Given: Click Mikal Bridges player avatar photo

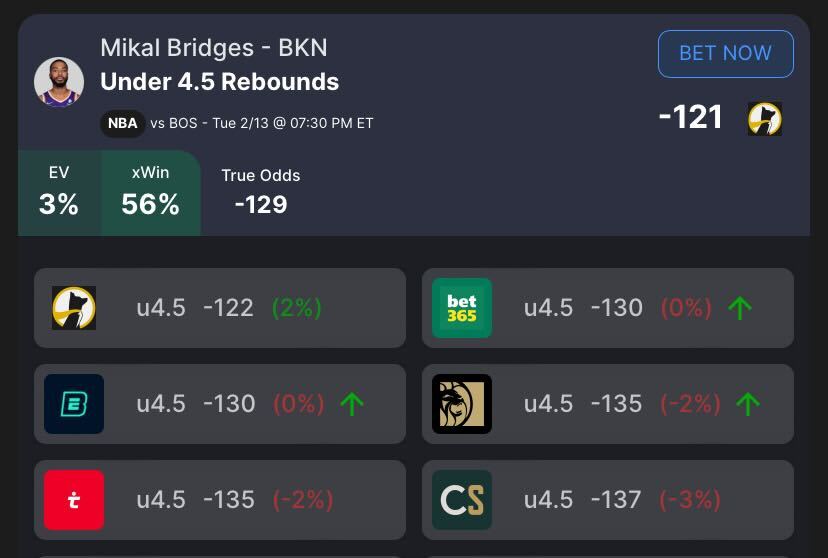Looking at the screenshot, I should click(x=59, y=82).
